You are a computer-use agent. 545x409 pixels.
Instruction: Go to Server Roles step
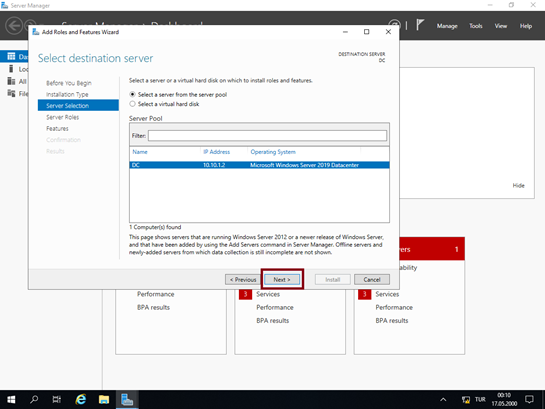[x=63, y=117]
